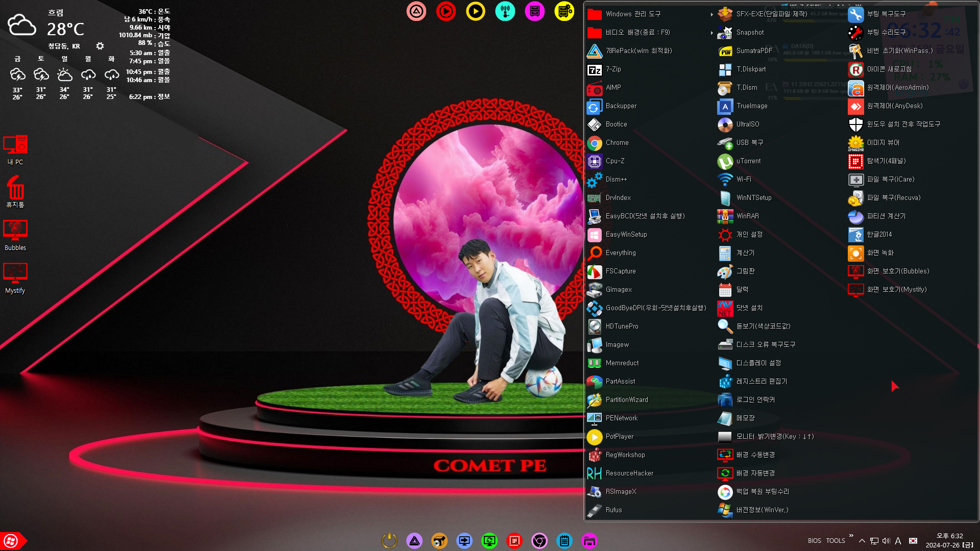
Task: Open the network tray icon
Action: pyautogui.click(x=874, y=541)
